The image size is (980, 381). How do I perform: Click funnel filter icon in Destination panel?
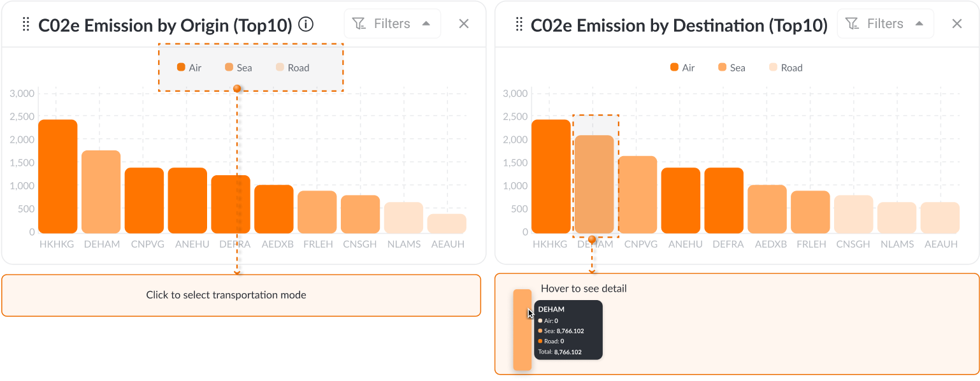coord(852,24)
